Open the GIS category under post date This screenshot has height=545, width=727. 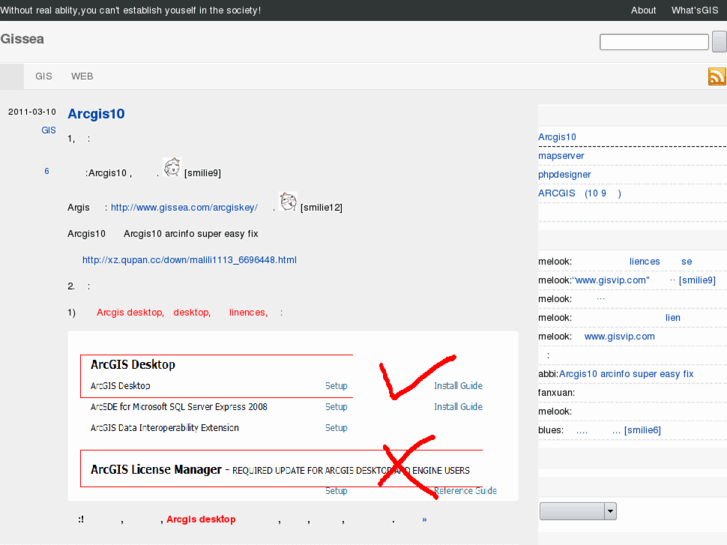[x=49, y=130]
